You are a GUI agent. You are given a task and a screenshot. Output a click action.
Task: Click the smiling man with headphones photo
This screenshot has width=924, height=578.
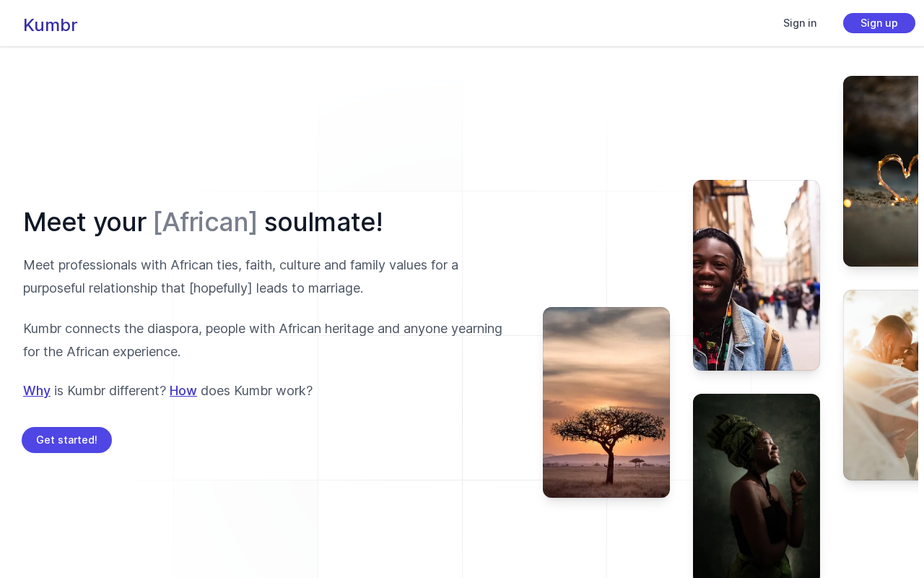[757, 275]
